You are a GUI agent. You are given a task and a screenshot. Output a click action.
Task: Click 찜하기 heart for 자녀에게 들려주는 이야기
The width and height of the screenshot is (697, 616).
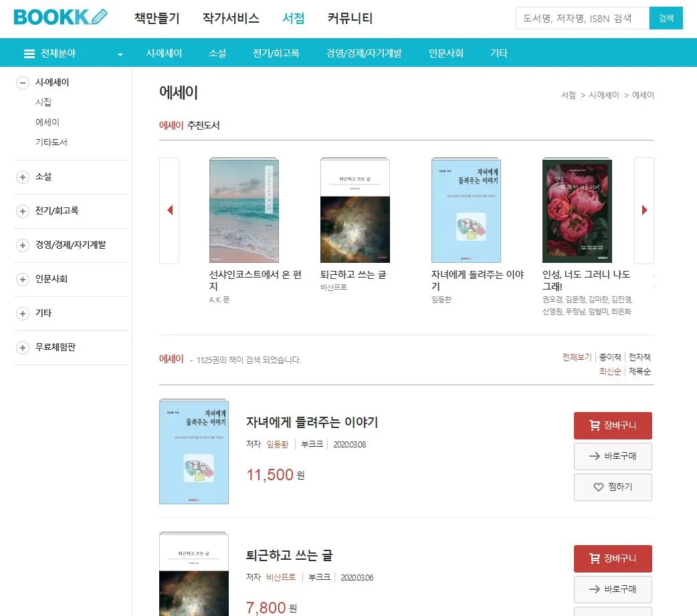click(x=613, y=487)
